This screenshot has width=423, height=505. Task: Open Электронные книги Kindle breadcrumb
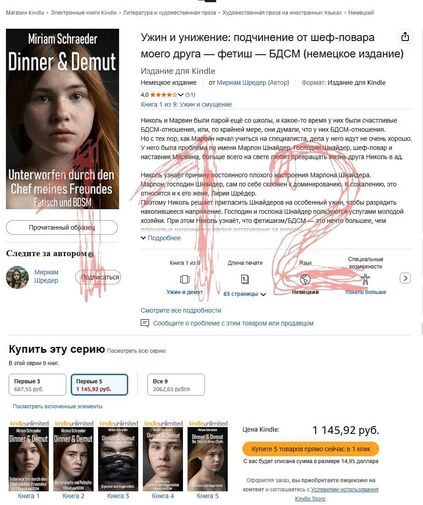coord(84,13)
